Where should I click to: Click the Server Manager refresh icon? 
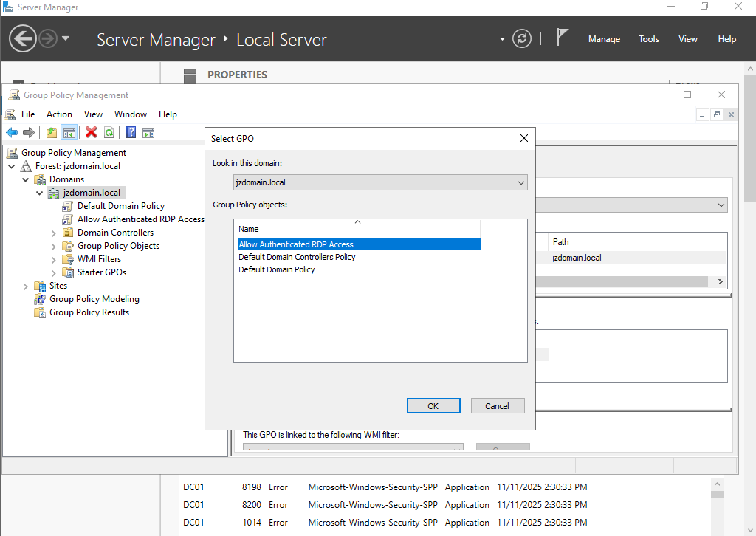[x=522, y=38]
